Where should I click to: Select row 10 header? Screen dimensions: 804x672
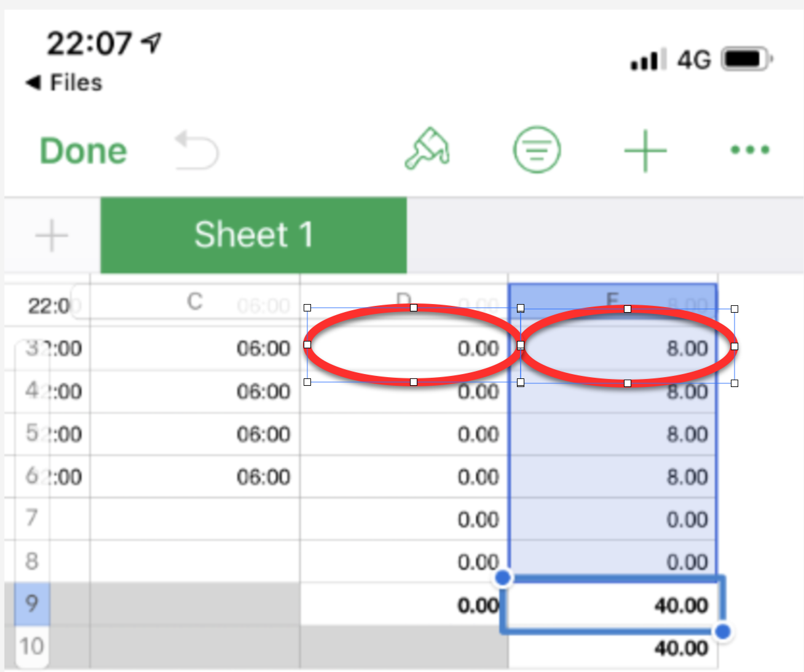pos(31,646)
